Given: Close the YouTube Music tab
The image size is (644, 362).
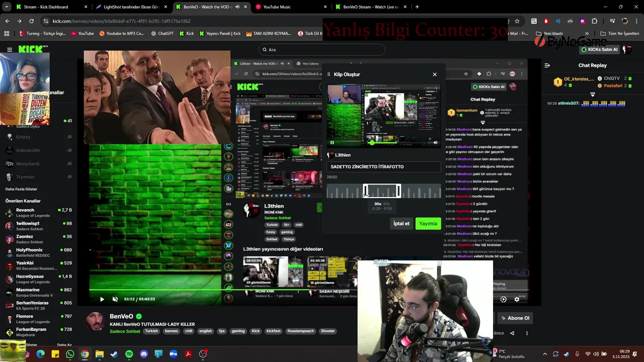Looking at the screenshot, I should pos(326,7).
